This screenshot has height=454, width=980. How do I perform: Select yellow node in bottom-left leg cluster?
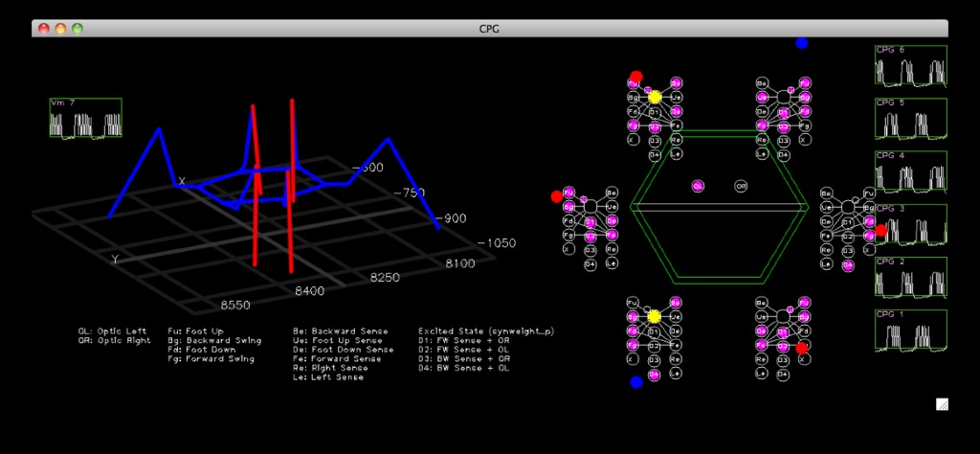(655, 316)
